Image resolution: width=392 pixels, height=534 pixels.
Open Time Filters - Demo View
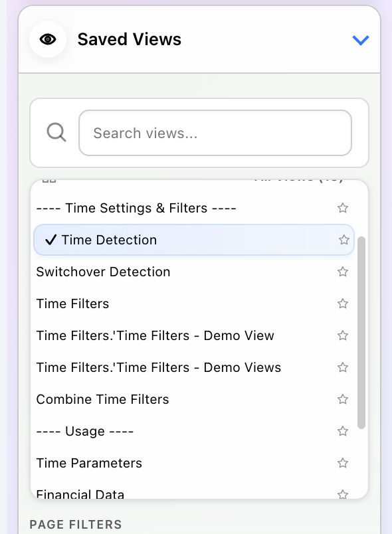coord(155,335)
